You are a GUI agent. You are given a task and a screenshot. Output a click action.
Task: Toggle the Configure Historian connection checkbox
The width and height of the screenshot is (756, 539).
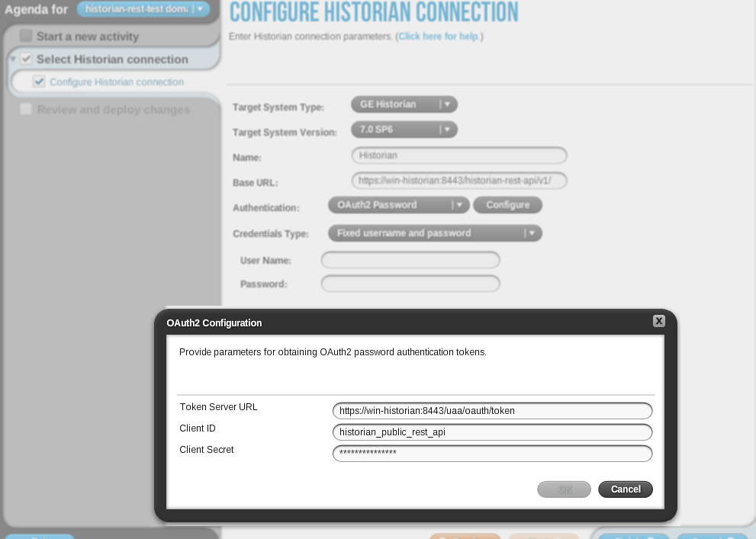(39, 82)
